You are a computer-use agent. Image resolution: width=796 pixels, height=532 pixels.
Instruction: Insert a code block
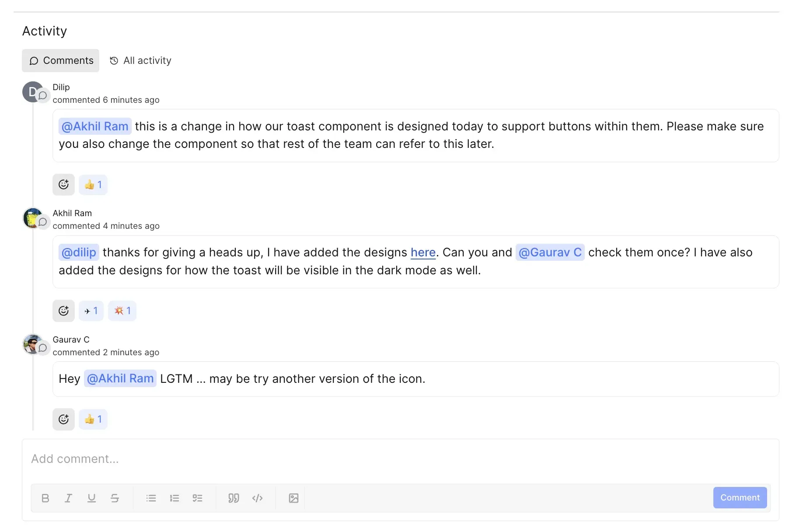pos(257,498)
